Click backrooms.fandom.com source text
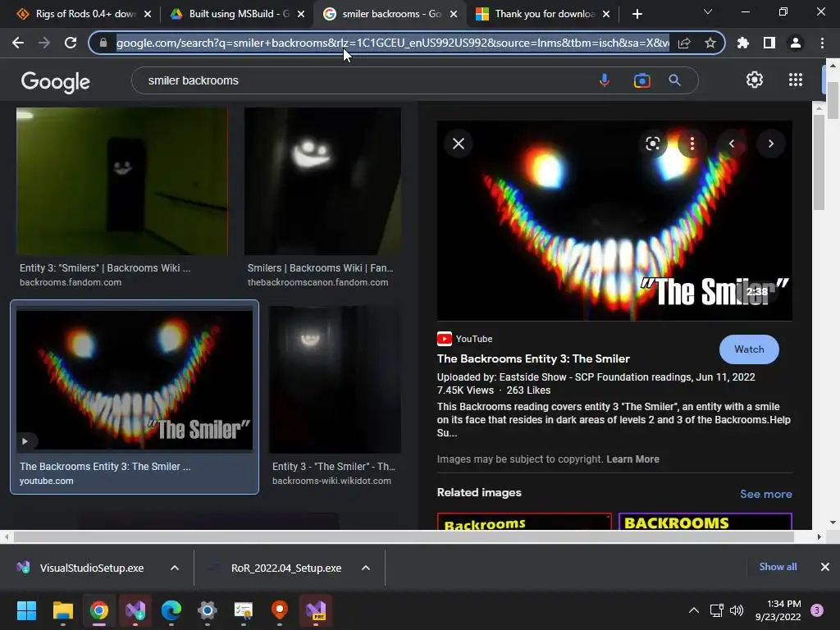The width and height of the screenshot is (840, 630). click(x=71, y=282)
